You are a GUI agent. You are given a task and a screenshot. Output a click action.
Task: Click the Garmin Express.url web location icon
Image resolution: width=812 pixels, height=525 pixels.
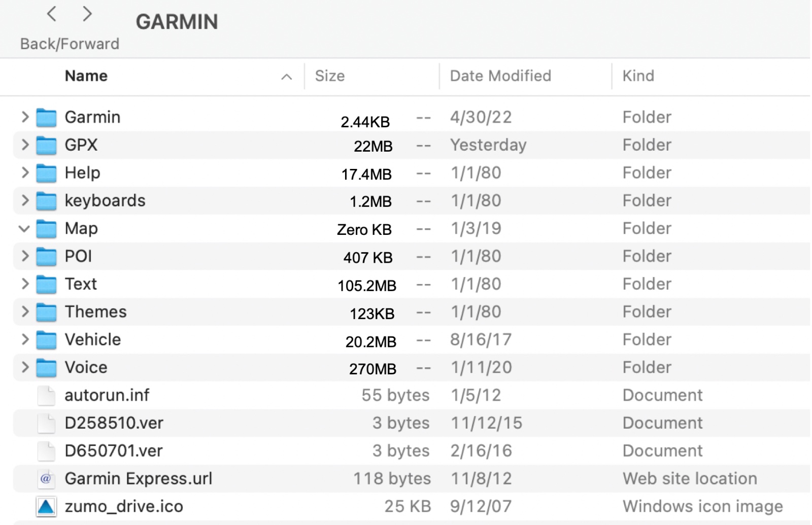[46, 479]
